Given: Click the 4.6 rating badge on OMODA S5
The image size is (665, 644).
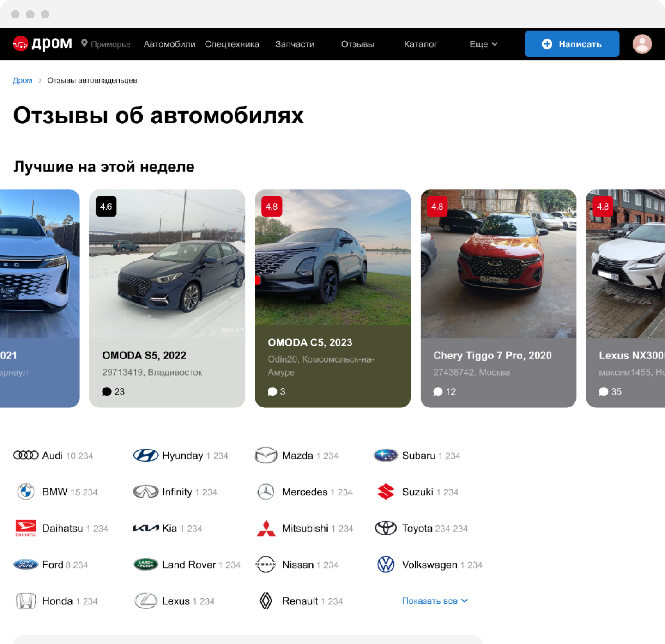Looking at the screenshot, I should coord(106,207).
